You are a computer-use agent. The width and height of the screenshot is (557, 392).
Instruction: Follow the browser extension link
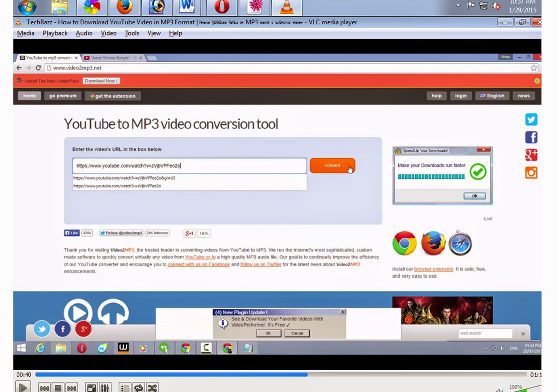point(434,269)
